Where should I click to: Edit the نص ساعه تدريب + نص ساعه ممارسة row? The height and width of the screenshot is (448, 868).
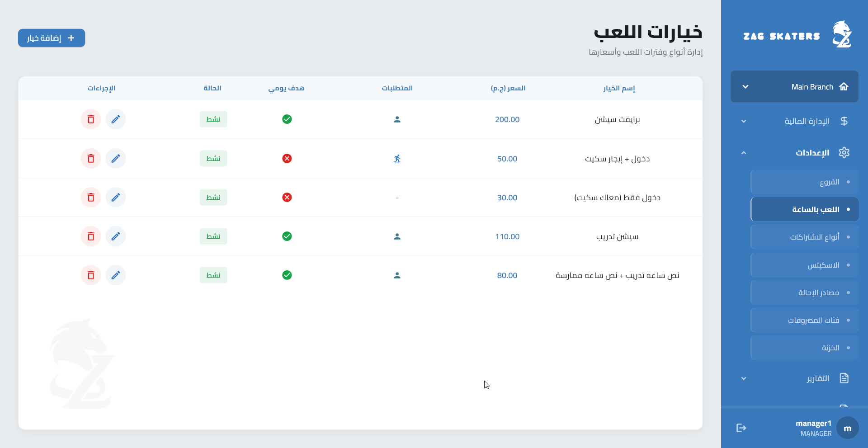click(116, 275)
